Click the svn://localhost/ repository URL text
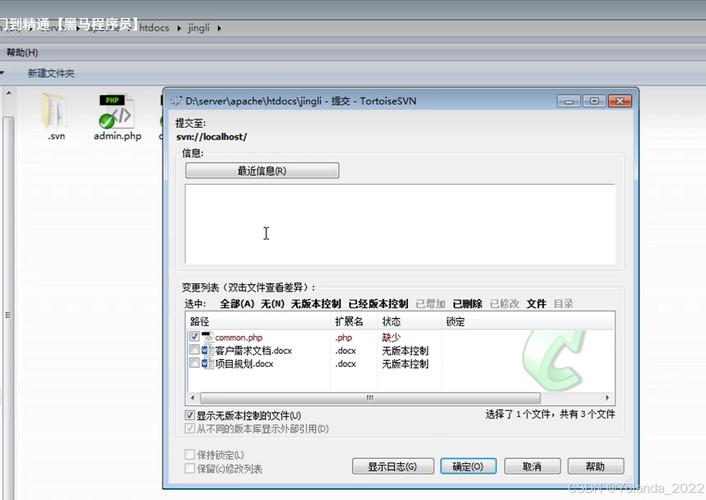Image resolution: width=706 pixels, height=500 pixels. click(212, 136)
